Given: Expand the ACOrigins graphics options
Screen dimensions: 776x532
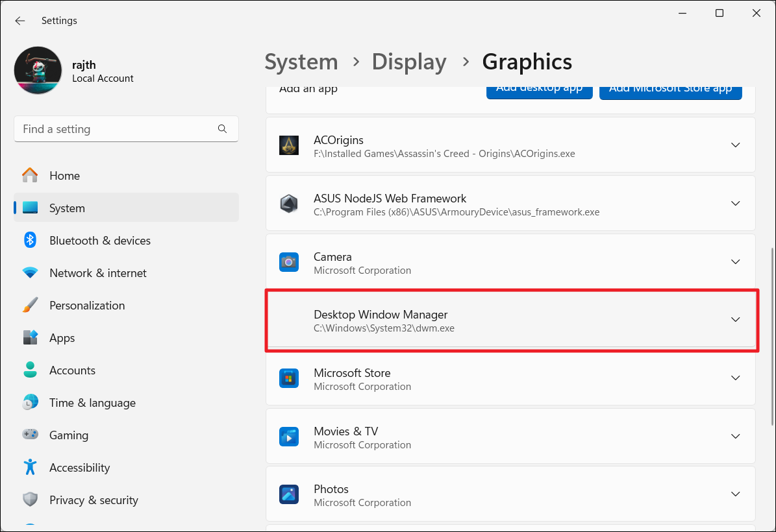Looking at the screenshot, I should pyautogui.click(x=735, y=145).
